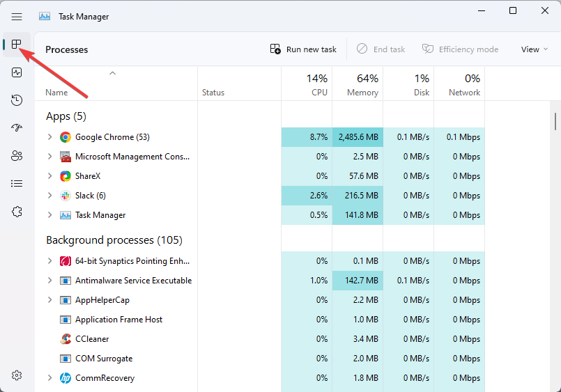Expand Antimalware Service Executable row
This screenshot has width=561, height=392.
click(49, 281)
